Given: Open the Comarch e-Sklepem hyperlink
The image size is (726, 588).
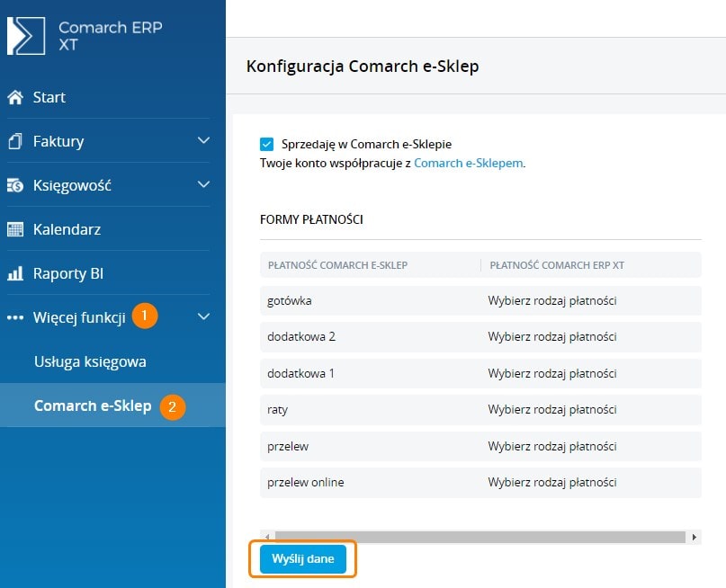Looking at the screenshot, I should [x=468, y=164].
